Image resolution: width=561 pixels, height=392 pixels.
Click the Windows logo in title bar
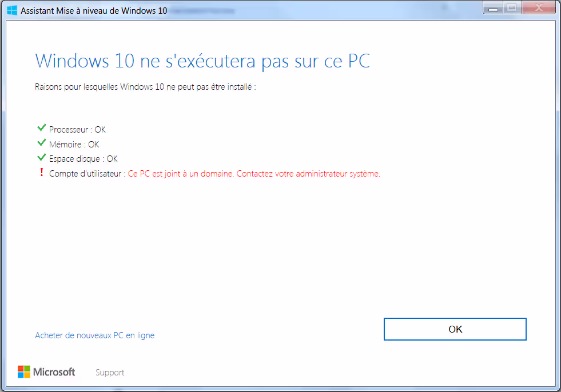tap(12, 10)
